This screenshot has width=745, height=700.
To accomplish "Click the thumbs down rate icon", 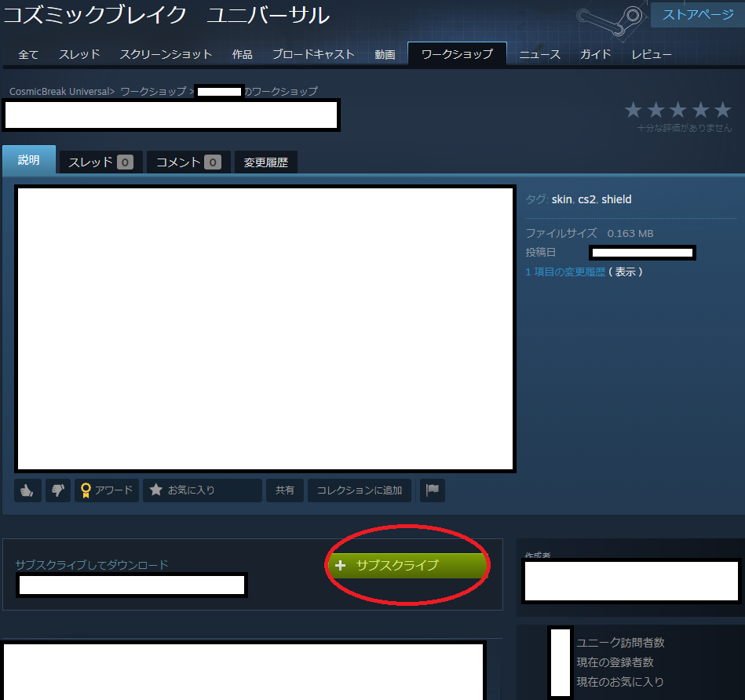I will pos(58,490).
